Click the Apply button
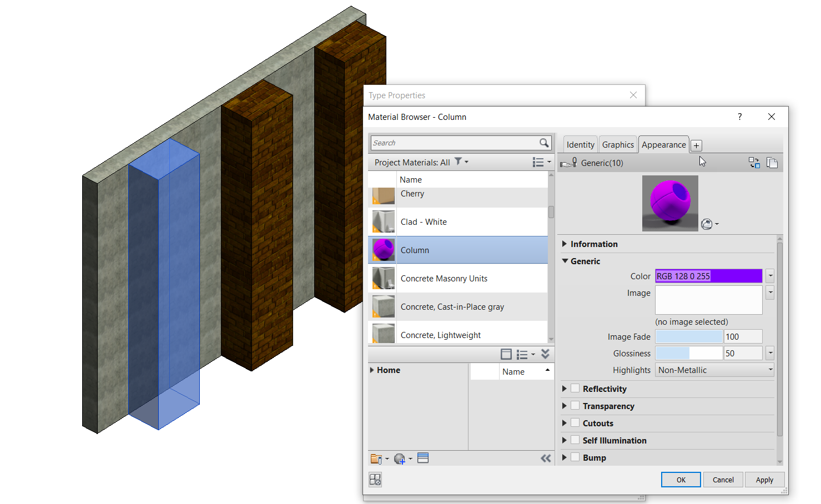 pos(764,479)
